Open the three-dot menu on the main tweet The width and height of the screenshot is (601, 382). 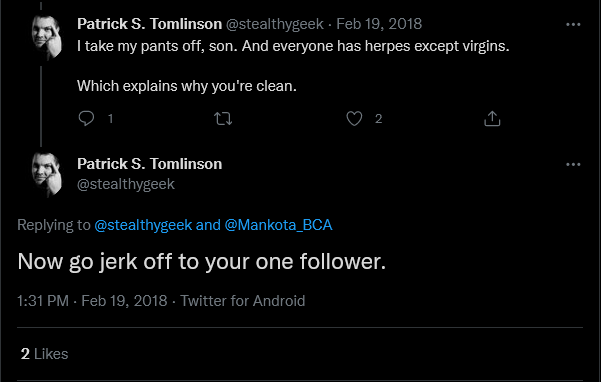pyautogui.click(x=573, y=164)
